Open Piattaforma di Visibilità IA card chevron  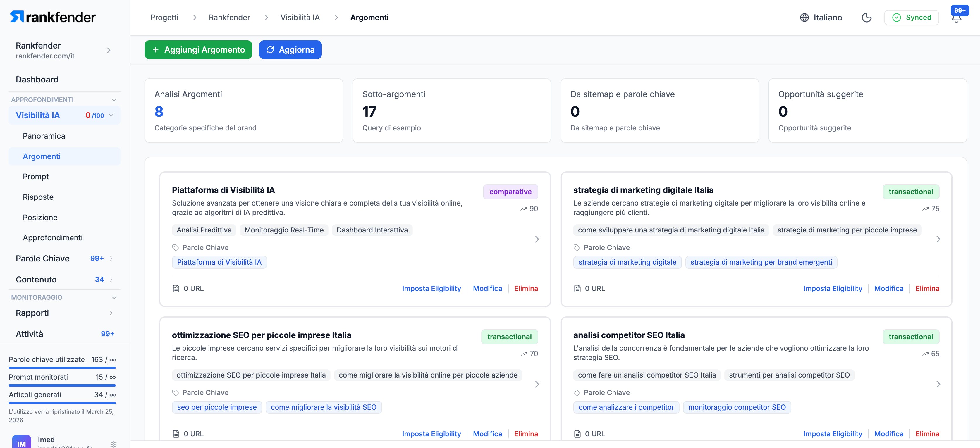coord(537,239)
